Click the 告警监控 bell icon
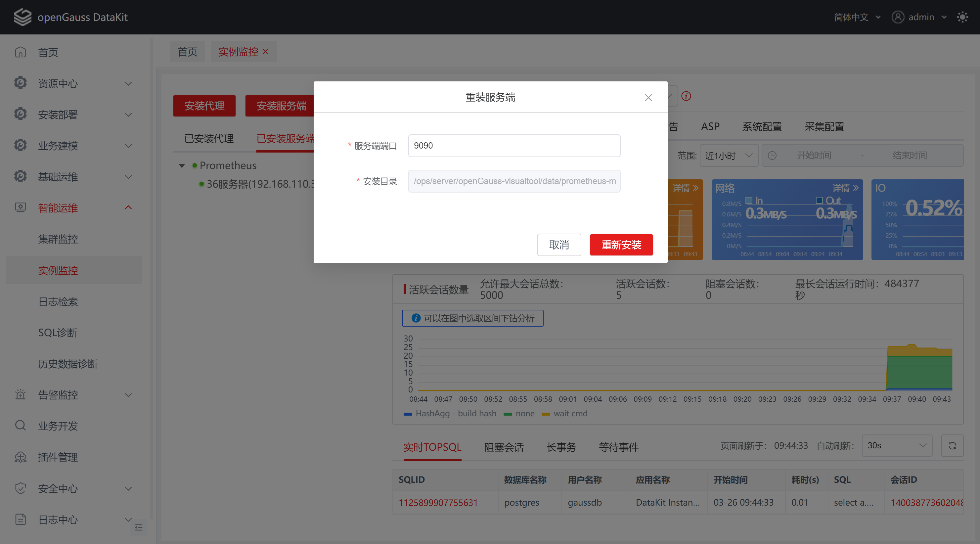This screenshot has height=544, width=980. tap(20, 395)
